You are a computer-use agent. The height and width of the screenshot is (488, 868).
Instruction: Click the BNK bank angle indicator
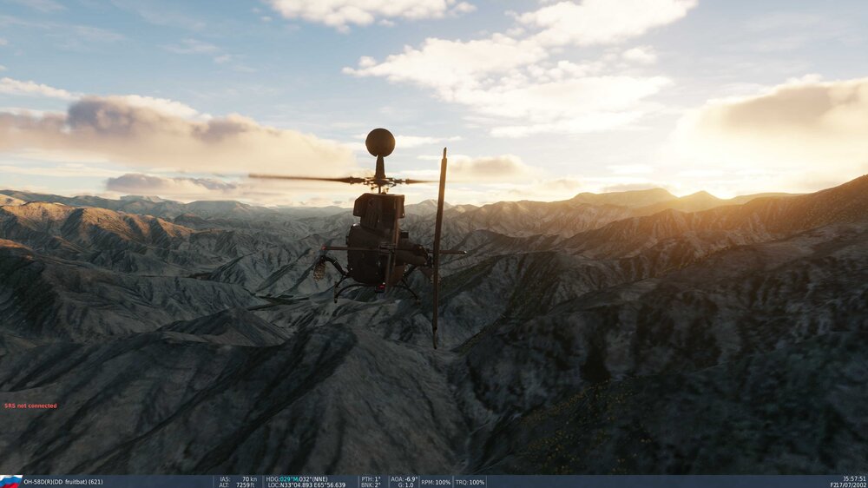pos(370,485)
